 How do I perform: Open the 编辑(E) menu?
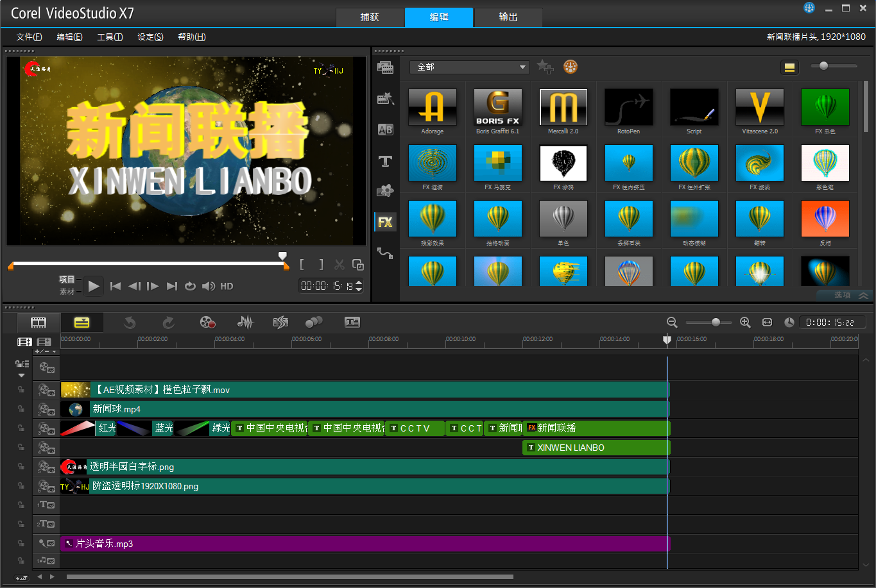point(69,37)
